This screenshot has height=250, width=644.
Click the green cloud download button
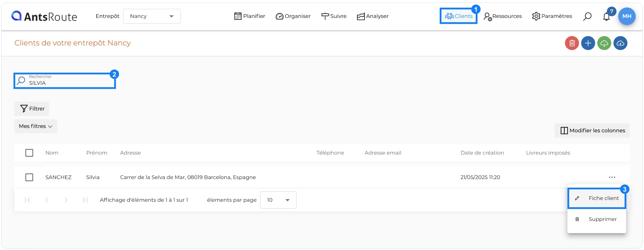tap(604, 43)
